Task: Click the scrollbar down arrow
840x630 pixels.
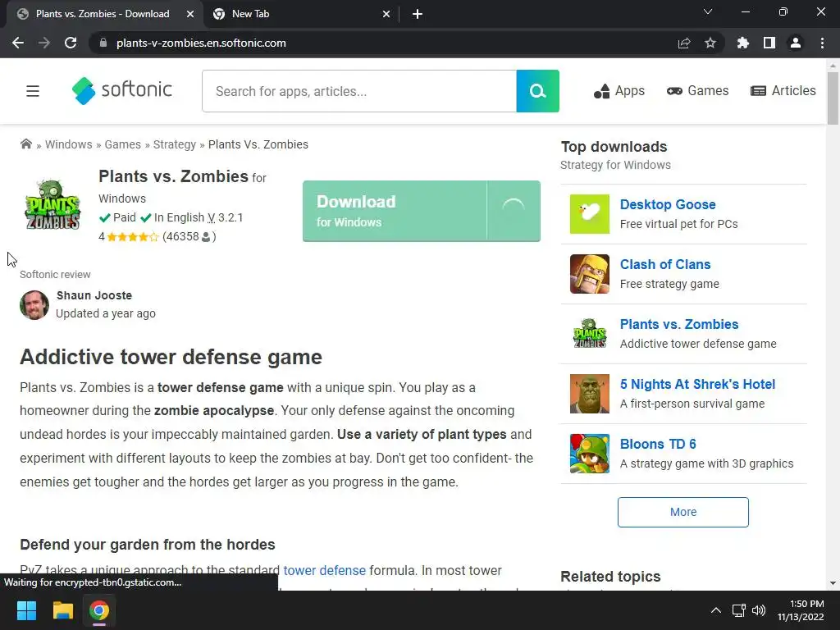Action: pyautogui.click(x=833, y=583)
